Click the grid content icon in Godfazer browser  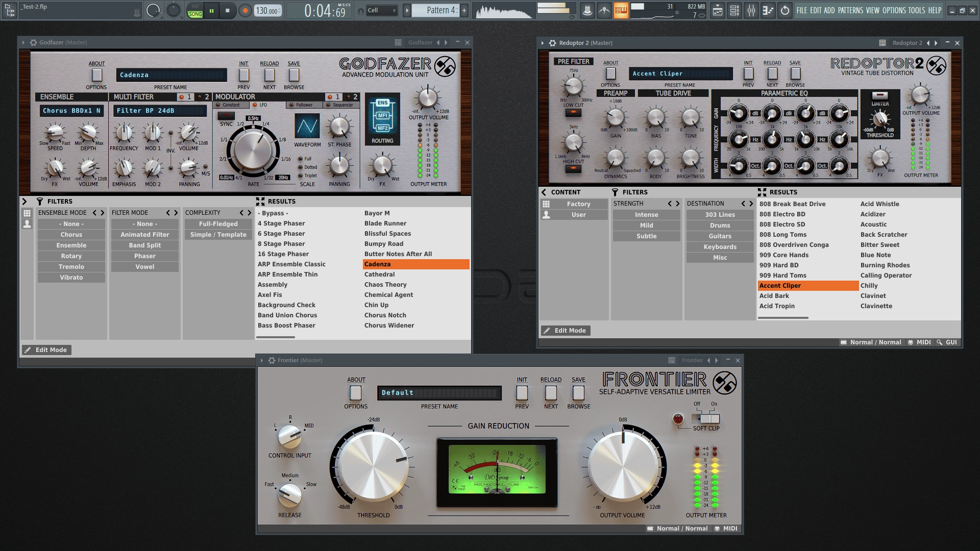pos(27,213)
